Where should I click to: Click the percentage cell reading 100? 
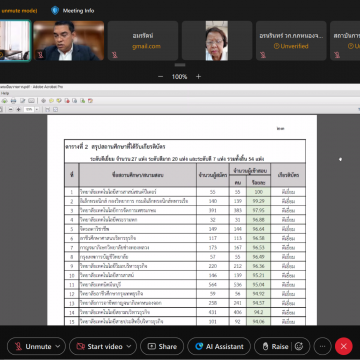click(258, 192)
